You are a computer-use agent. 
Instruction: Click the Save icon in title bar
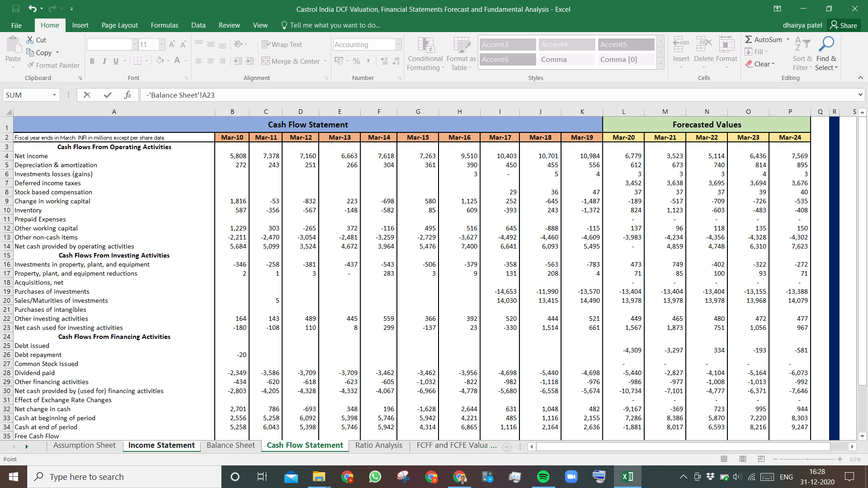click(16, 9)
